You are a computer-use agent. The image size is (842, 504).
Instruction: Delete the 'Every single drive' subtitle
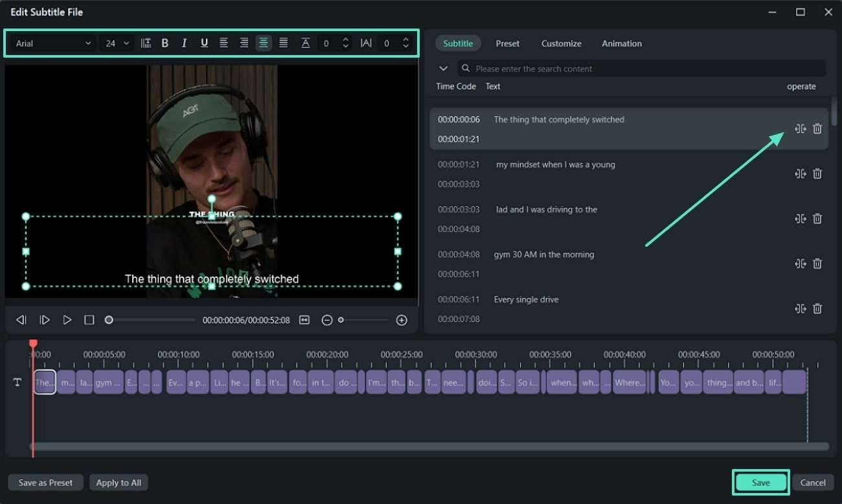click(x=817, y=309)
